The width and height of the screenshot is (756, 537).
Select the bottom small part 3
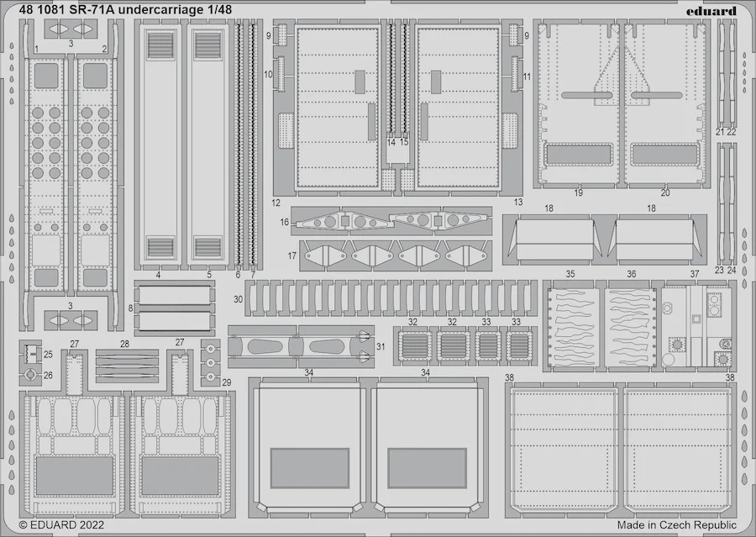tap(71, 320)
